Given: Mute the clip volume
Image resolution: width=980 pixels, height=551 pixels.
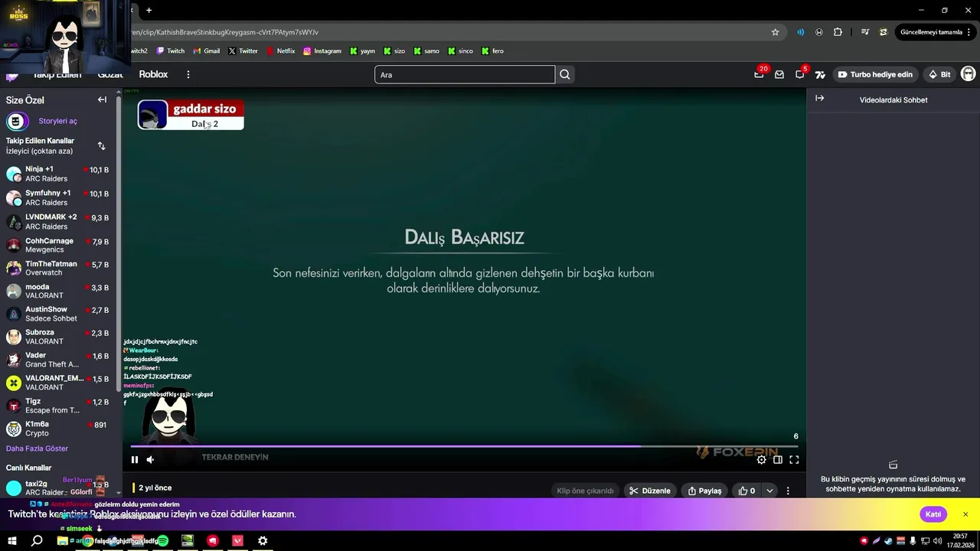Looking at the screenshot, I should pos(150,459).
